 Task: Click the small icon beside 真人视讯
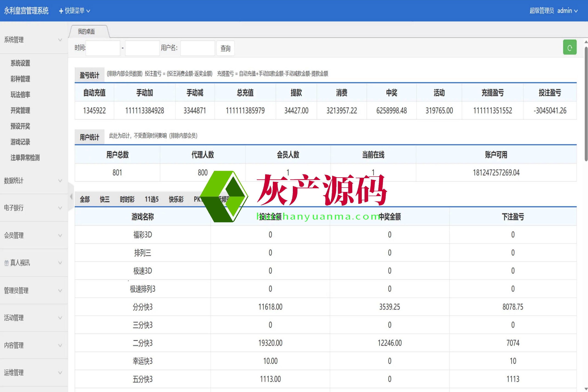point(6,263)
